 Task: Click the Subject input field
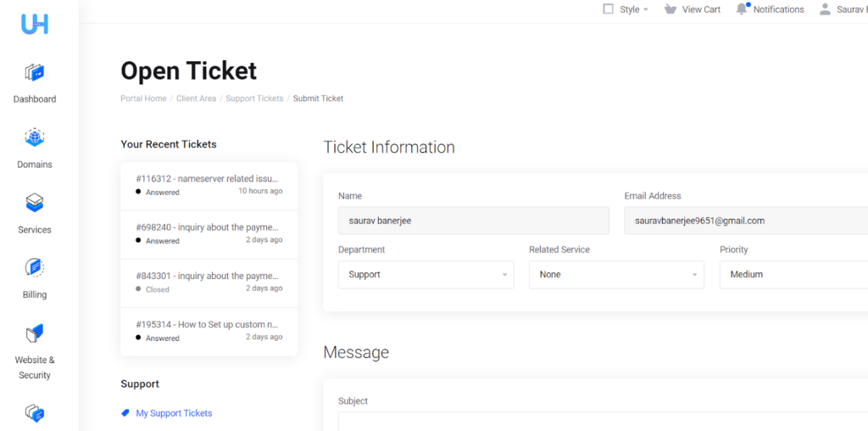603,421
